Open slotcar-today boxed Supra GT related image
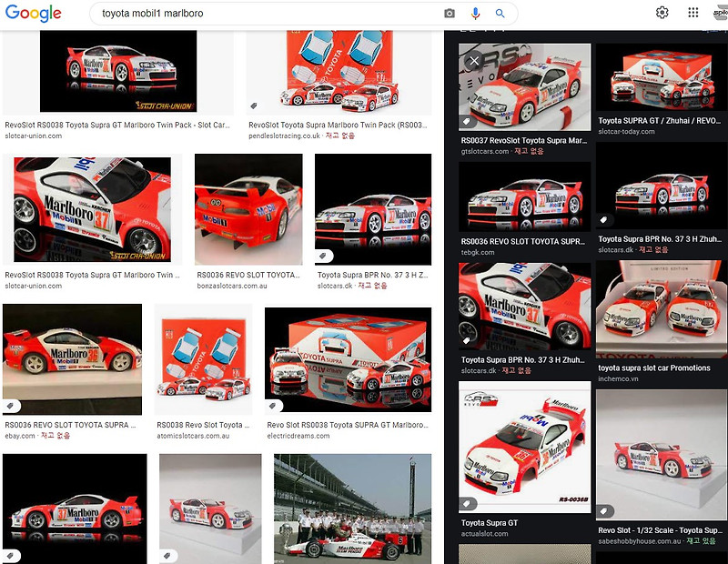 click(x=662, y=77)
